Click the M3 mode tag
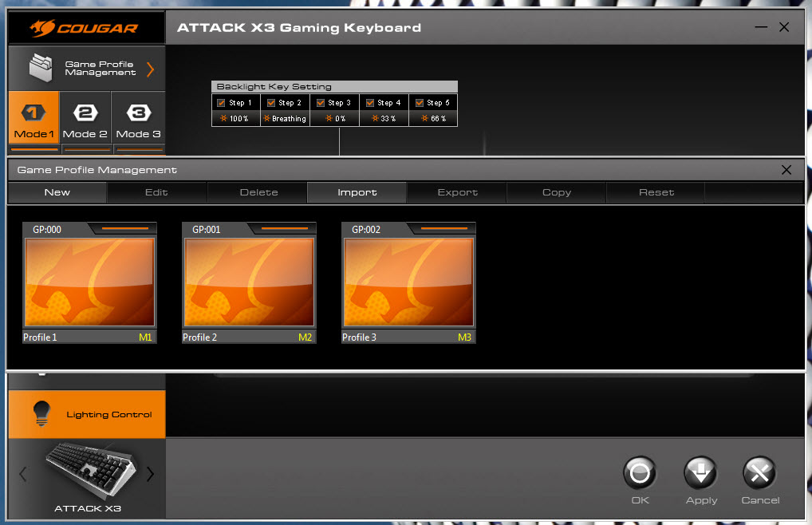 click(x=464, y=337)
